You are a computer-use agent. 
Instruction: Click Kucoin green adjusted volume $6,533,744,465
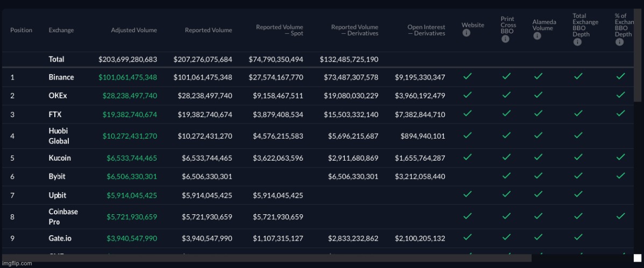[x=132, y=158]
